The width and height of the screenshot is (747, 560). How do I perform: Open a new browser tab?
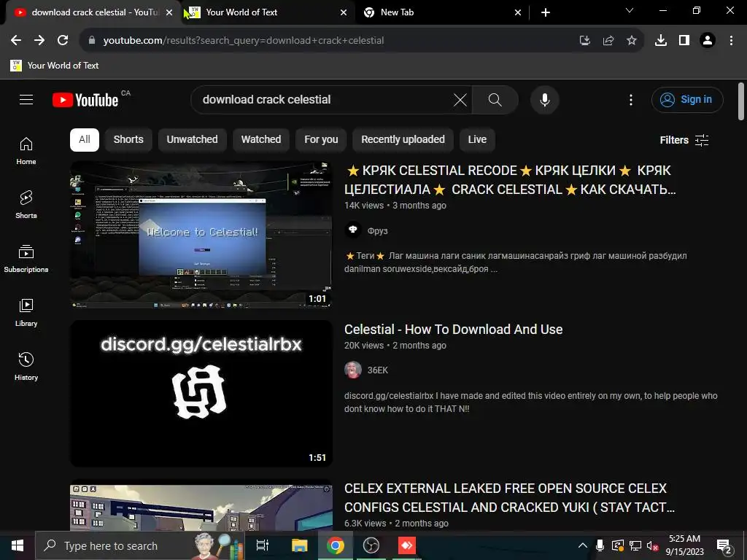click(x=546, y=12)
